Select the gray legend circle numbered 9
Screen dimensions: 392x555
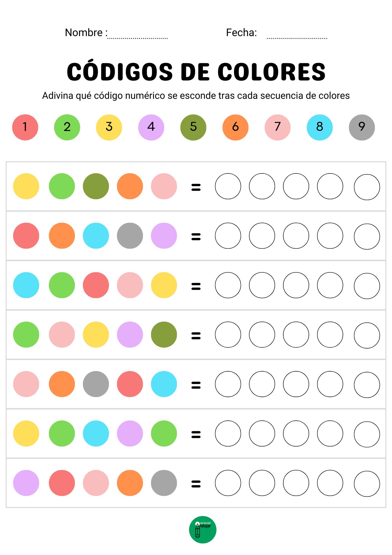point(362,127)
